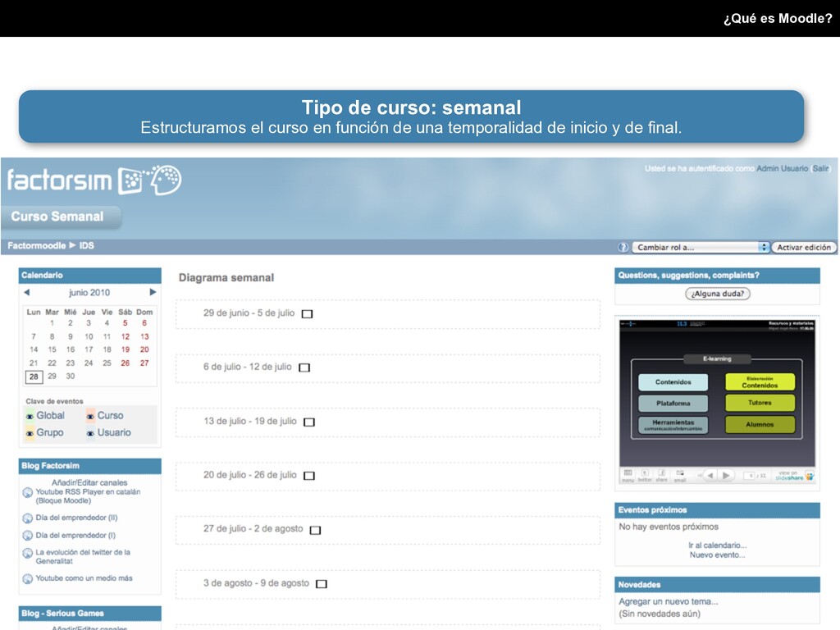Check the box for 20 de julio - 26 de julio
840x630 pixels.
[309, 476]
